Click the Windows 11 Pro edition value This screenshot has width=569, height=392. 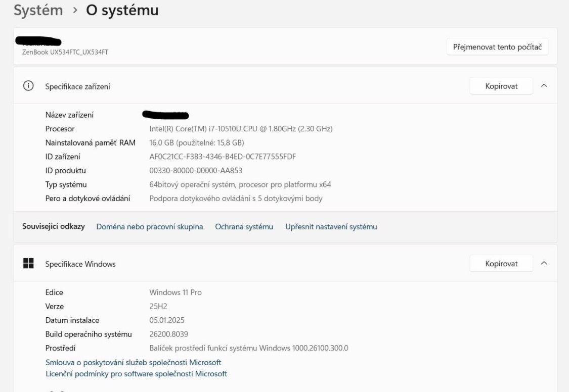[x=175, y=291]
